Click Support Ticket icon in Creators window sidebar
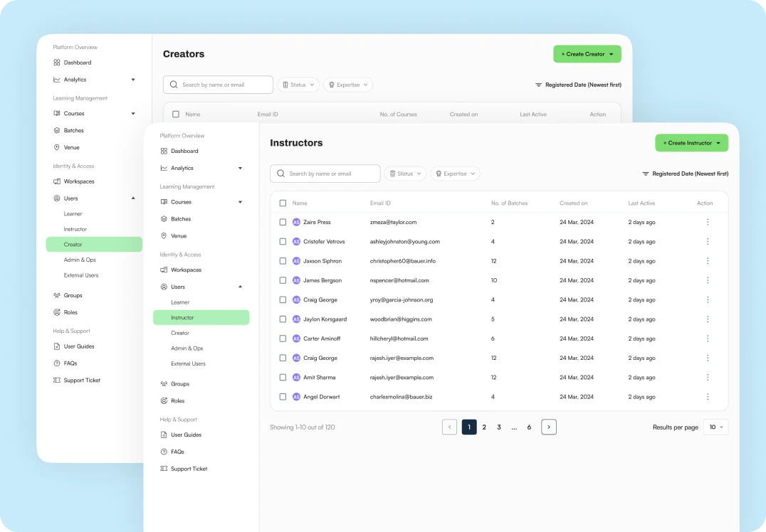Image resolution: width=766 pixels, height=532 pixels. 57,381
